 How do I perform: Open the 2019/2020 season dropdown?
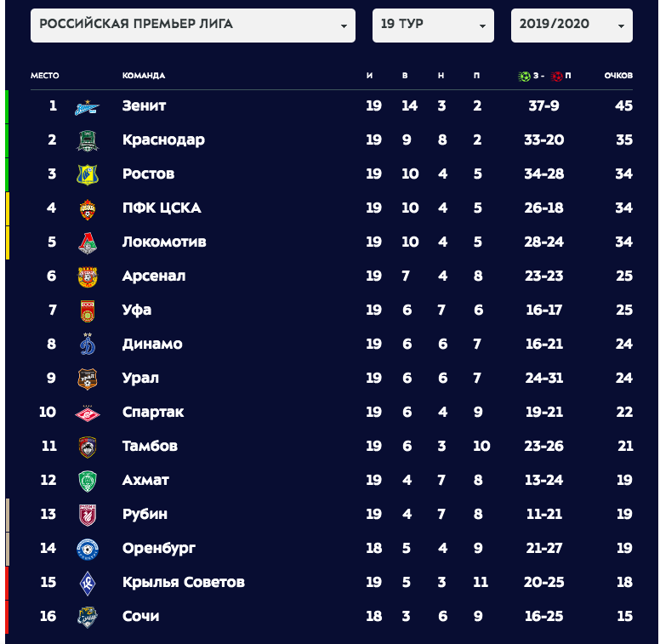[x=572, y=26]
